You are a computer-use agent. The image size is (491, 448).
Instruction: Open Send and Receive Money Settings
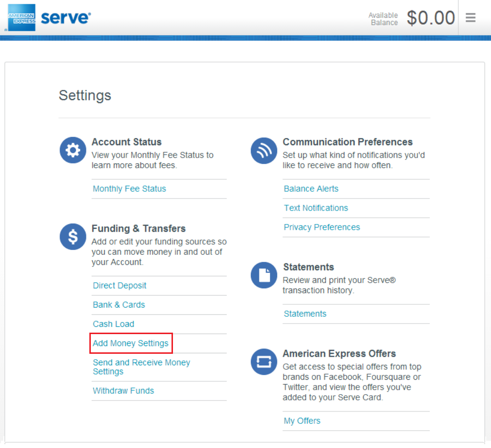click(x=141, y=367)
